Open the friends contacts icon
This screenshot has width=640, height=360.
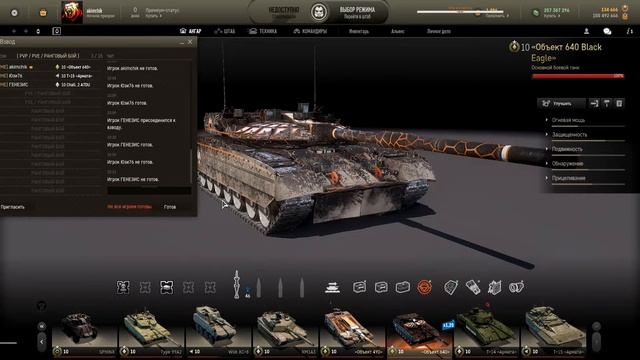pyautogui.click(x=587, y=31)
